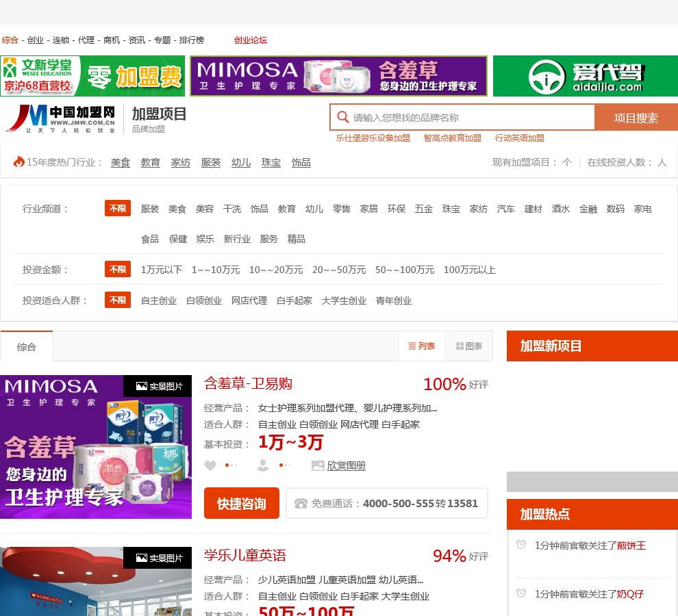Select the 家电 industry channel
678x616 pixels.
[642, 209]
